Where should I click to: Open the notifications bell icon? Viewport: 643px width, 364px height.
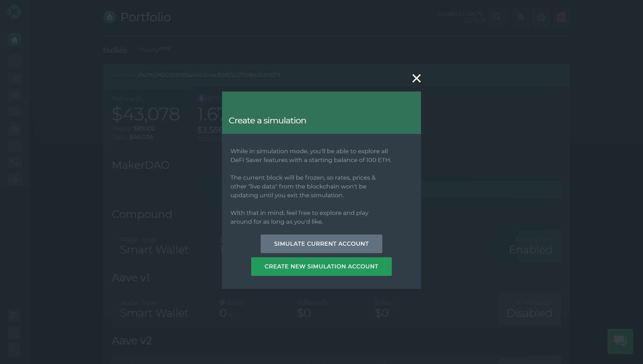(x=521, y=17)
